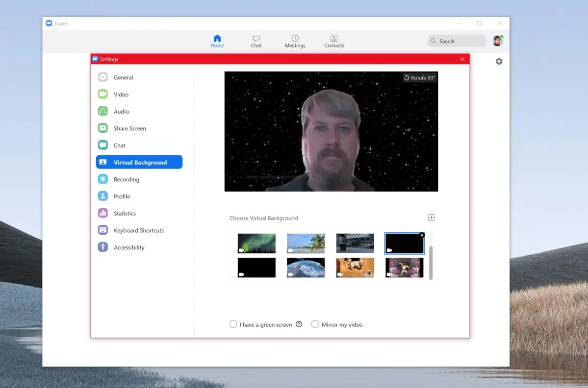
Task: Click the Home icon in top navigation
Action: 217,39
